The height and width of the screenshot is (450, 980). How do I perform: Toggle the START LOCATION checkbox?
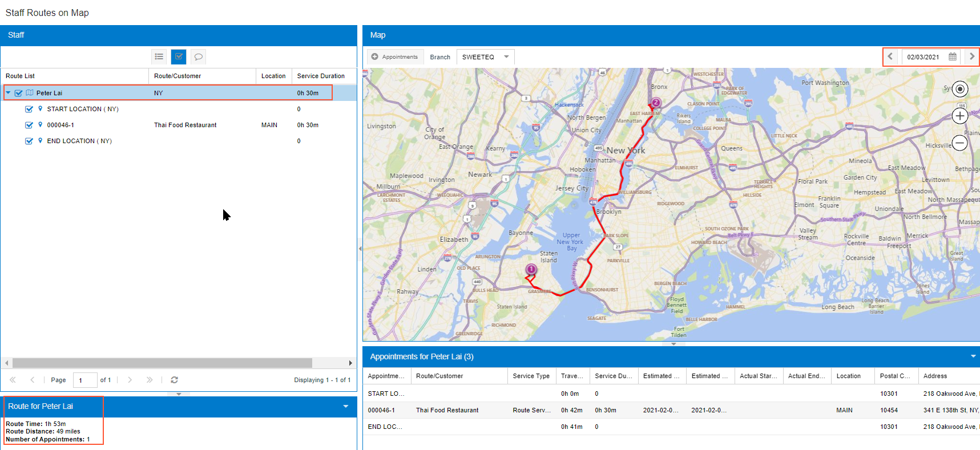pos(29,109)
